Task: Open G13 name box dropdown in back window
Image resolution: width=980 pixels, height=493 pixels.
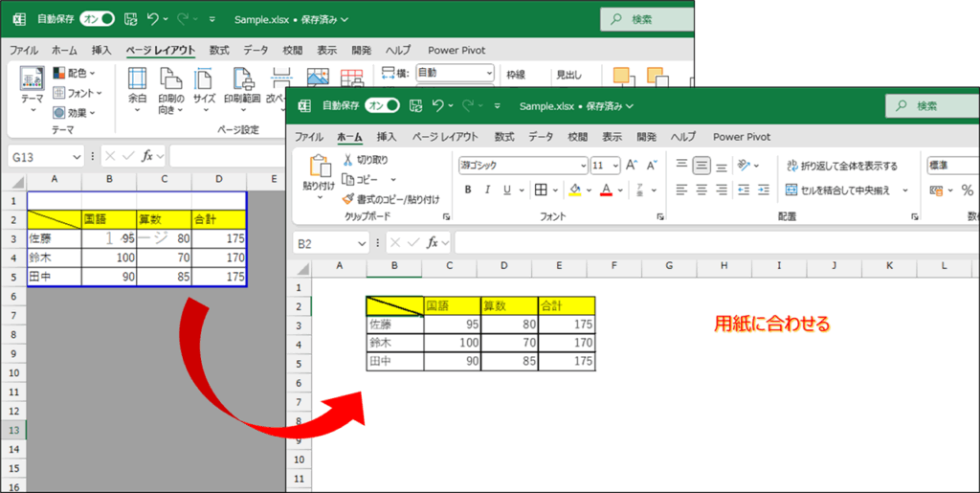Action: click(77, 156)
